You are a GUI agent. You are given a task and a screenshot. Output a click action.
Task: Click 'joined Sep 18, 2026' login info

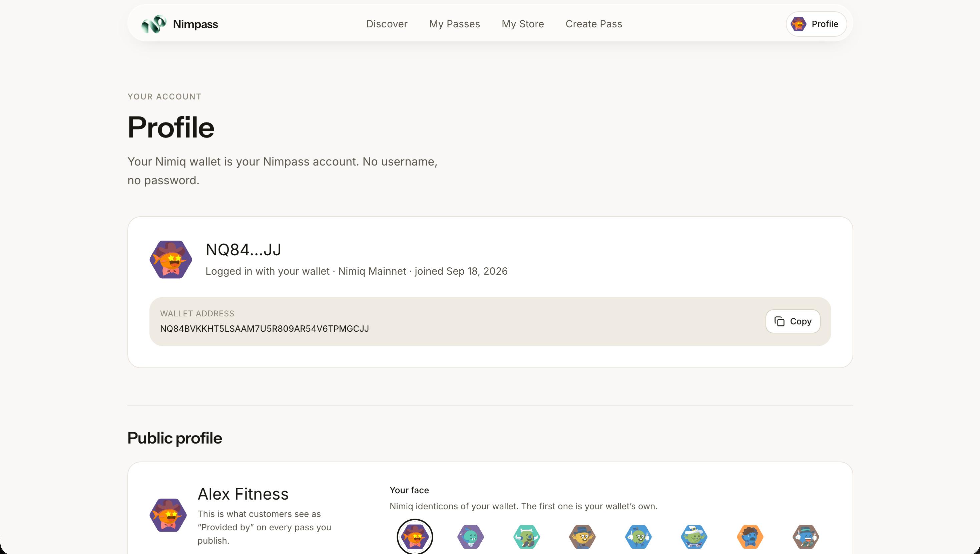click(x=461, y=271)
